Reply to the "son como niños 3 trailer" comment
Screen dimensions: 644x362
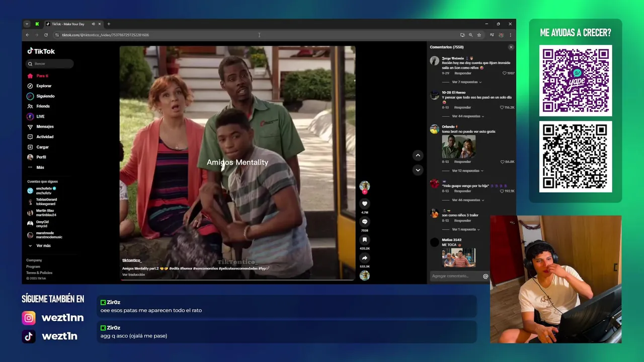(x=462, y=221)
